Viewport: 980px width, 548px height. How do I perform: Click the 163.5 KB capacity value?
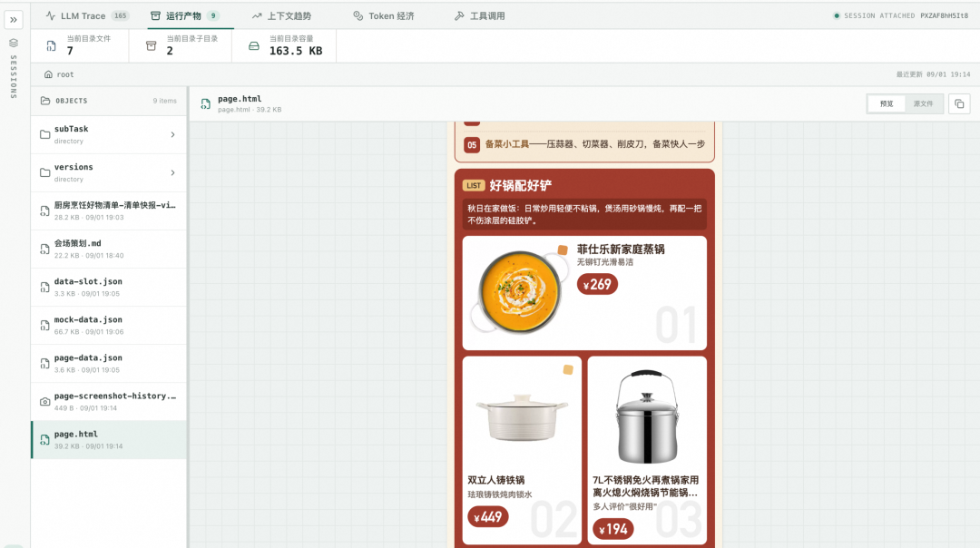point(296,51)
